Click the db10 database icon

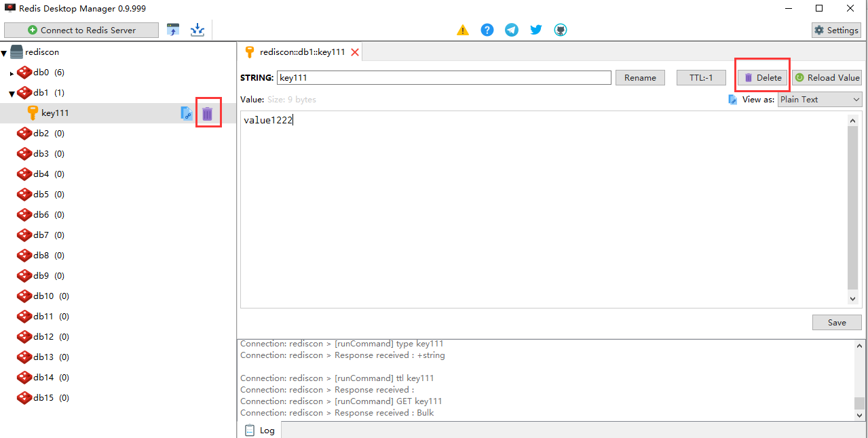point(24,296)
